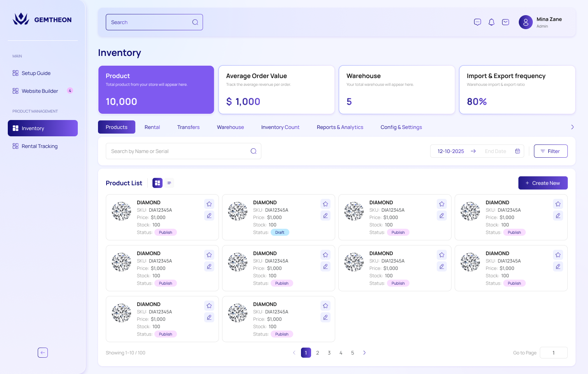The height and width of the screenshot is (374, 588).
Task: Click the Create New button
Action: [542, 183]
